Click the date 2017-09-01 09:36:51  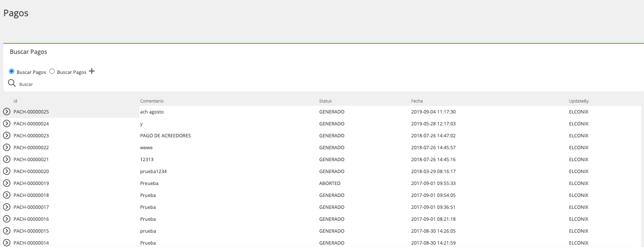tap(434, 207)
